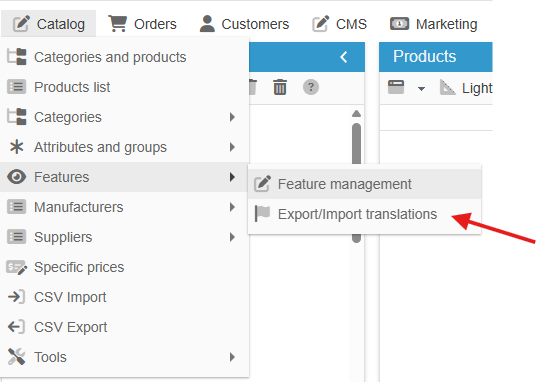
Task: Click the Manufacturers list icon
Action: tap(16, 207)
